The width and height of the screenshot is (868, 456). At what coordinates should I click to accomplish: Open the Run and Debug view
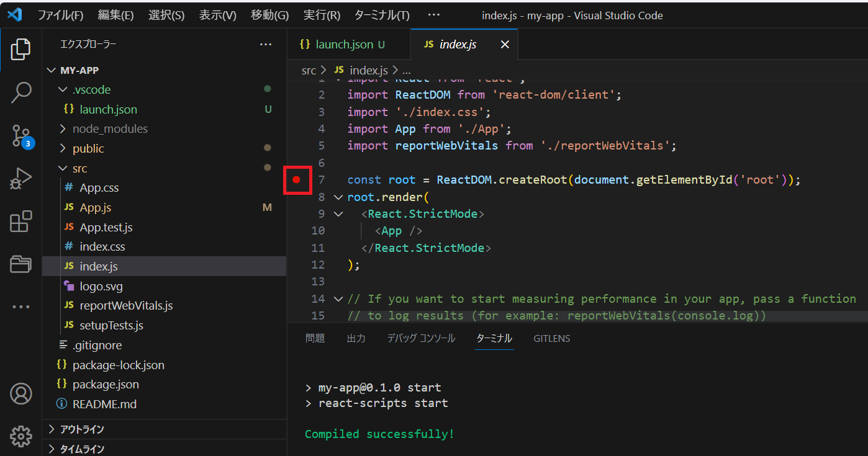pos(20,178)
